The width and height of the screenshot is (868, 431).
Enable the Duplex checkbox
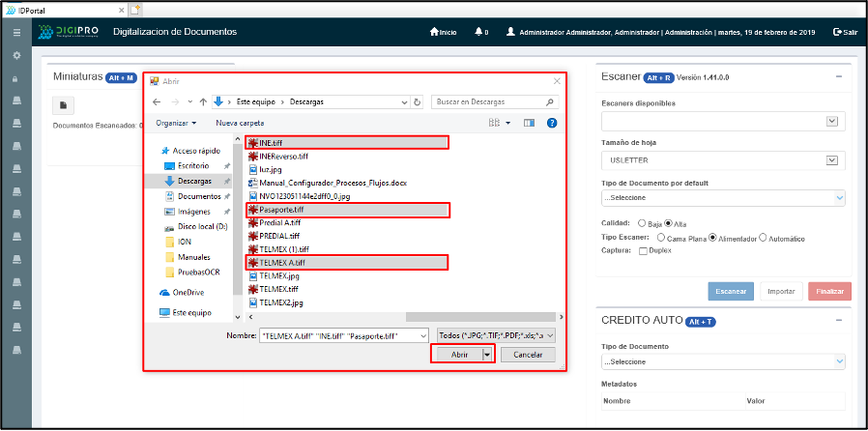(643, 252)
